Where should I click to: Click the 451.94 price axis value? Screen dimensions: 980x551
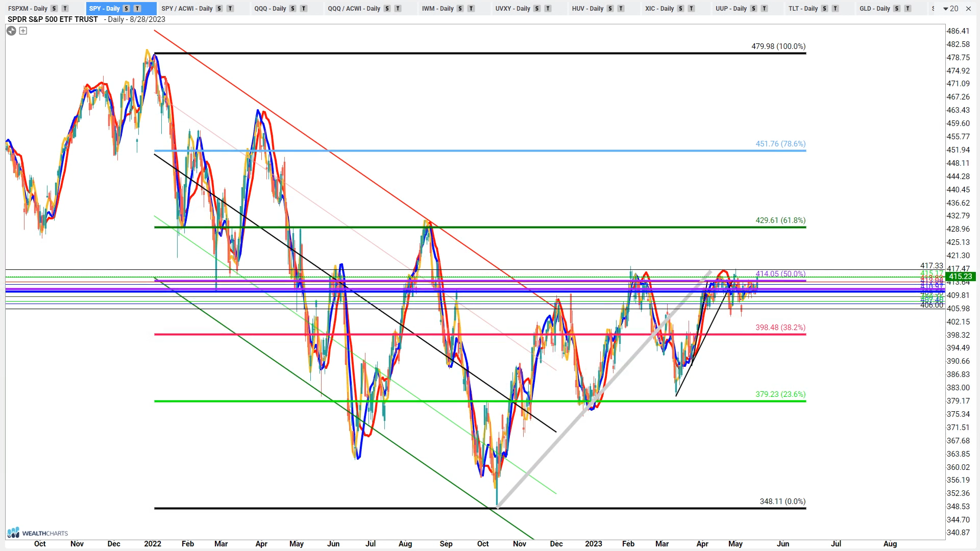coord(958,150)
